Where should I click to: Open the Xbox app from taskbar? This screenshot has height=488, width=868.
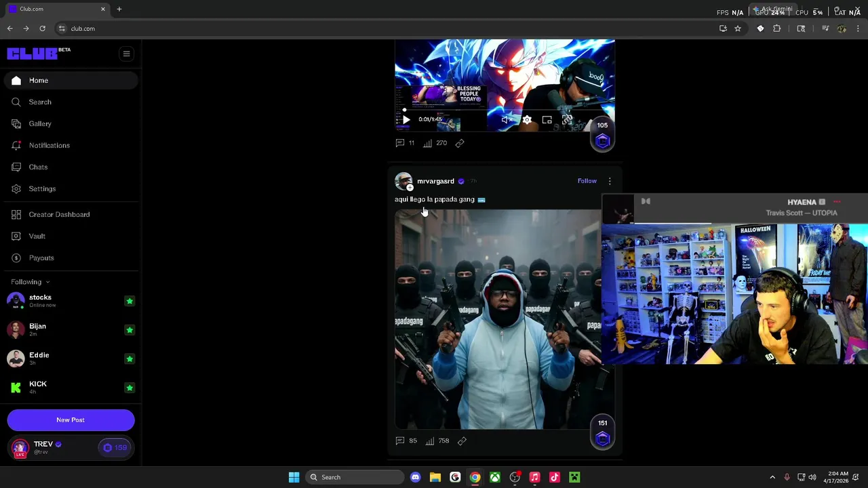click(x=495, y=477)
